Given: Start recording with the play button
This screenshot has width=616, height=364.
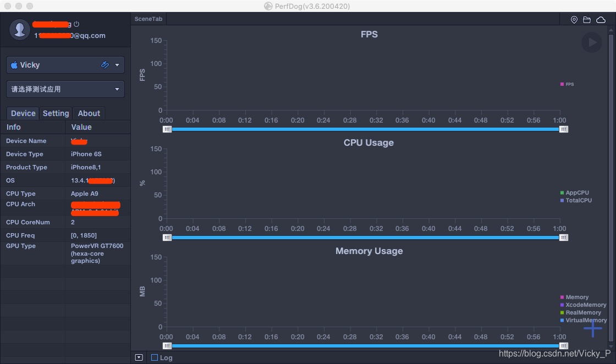Looking at the screenshot, I should click(x=592, y=42).
